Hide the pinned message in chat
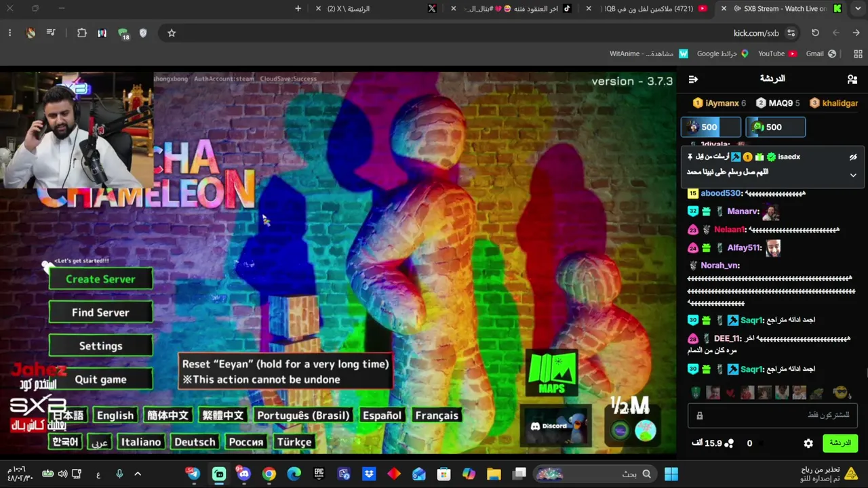Viewport: 868px width, 488px height. [x=853, y=157]
